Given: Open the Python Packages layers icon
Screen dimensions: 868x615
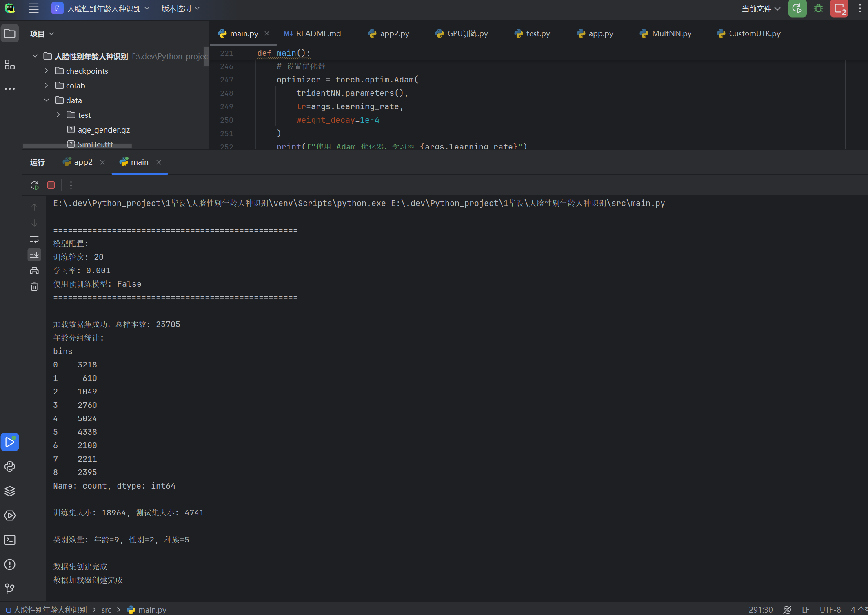Looking at the screenshot, I should [x=10, y=491].
